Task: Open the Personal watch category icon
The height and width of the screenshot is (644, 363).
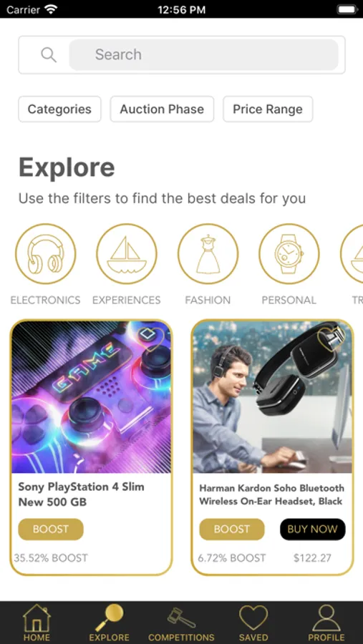Action: pos(289,254)
